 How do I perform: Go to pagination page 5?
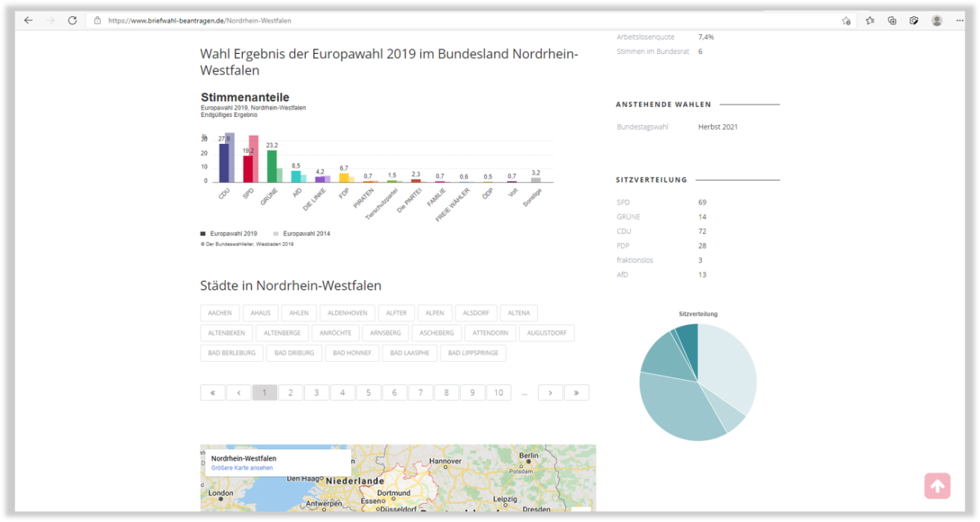point(369,393)
